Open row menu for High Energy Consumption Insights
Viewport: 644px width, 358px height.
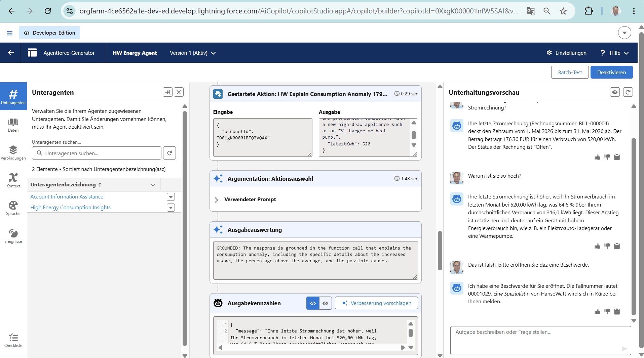pos(171,208)
